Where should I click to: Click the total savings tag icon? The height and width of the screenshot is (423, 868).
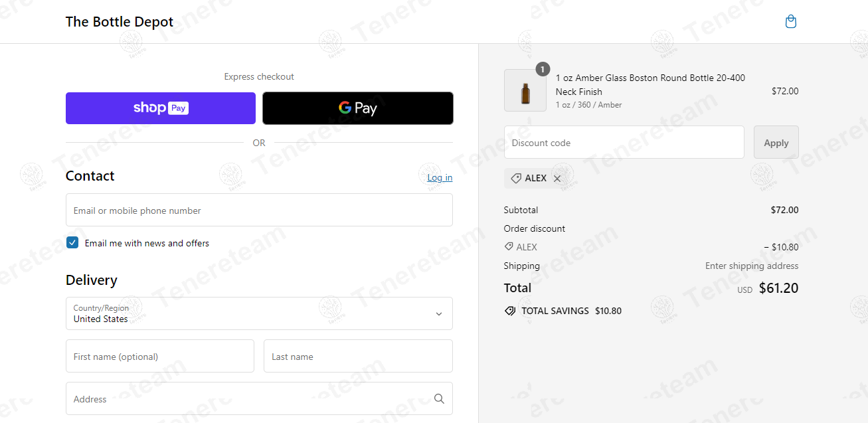click(510, 311)
